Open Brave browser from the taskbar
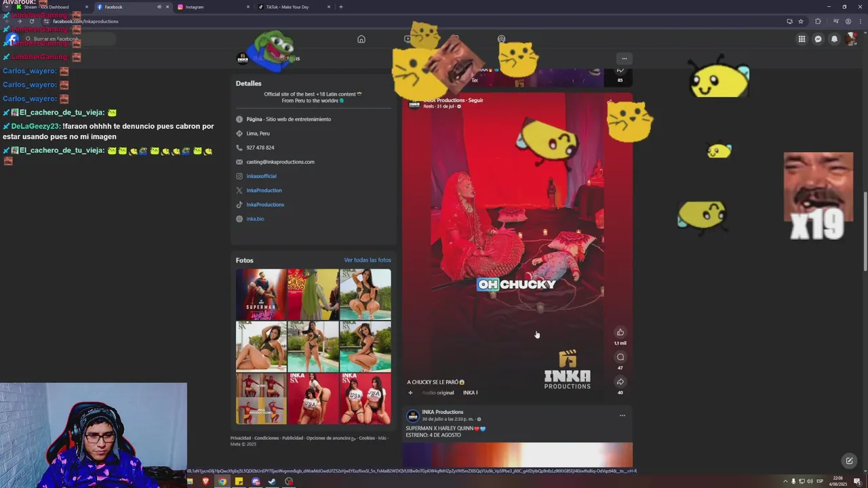 pyautogui.click(x=205, y=481)
